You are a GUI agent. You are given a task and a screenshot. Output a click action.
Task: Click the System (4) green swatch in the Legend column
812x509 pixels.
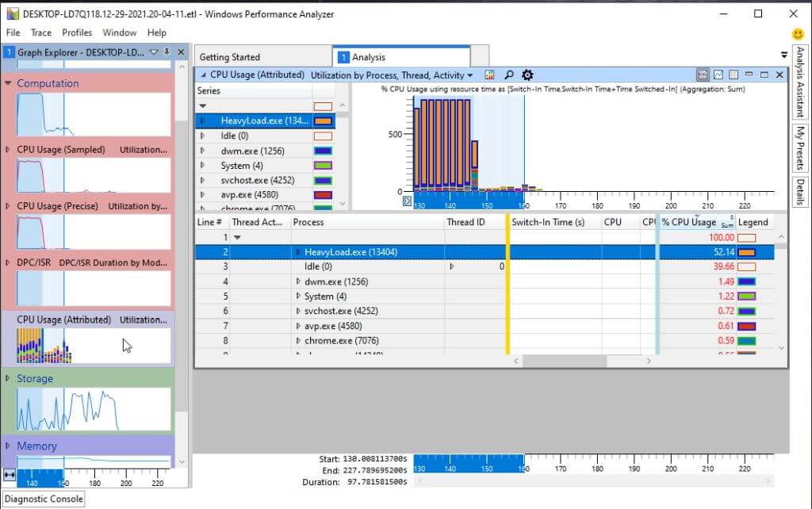click(x=746, y=297)
